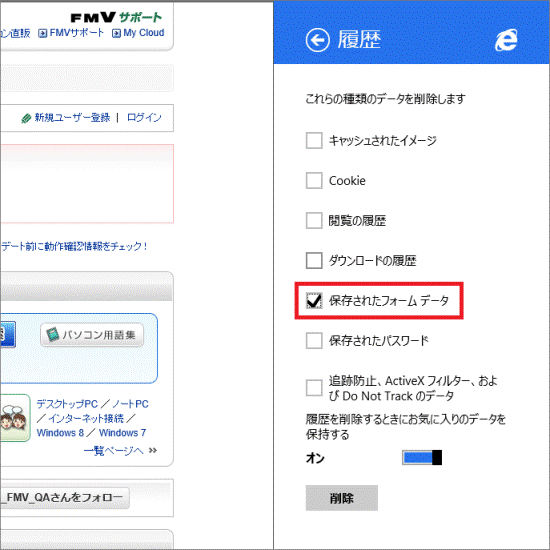Screen dimensions: 550x550
Task: Tick the ダウンロードの履歴 checkbox
Action: [314, 261]
